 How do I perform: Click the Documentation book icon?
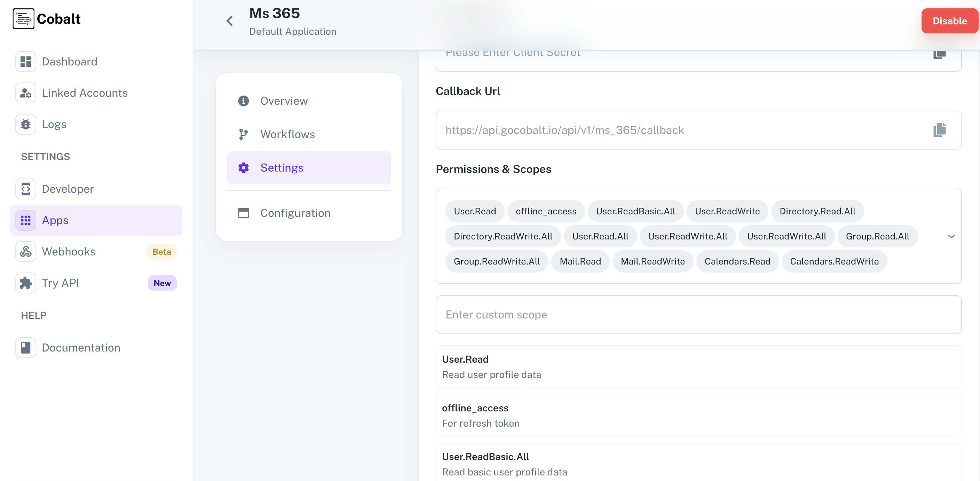[25, 347]
